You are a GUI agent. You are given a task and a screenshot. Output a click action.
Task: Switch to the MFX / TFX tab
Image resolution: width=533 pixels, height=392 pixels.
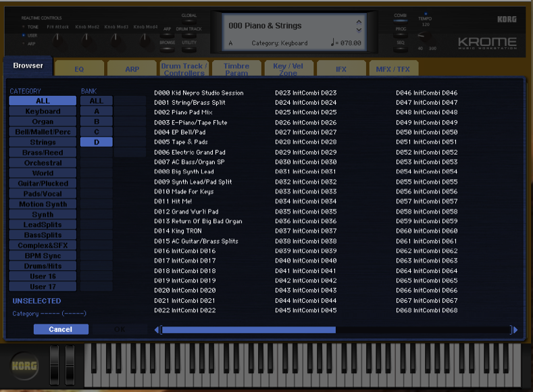[x=393, y=69]
